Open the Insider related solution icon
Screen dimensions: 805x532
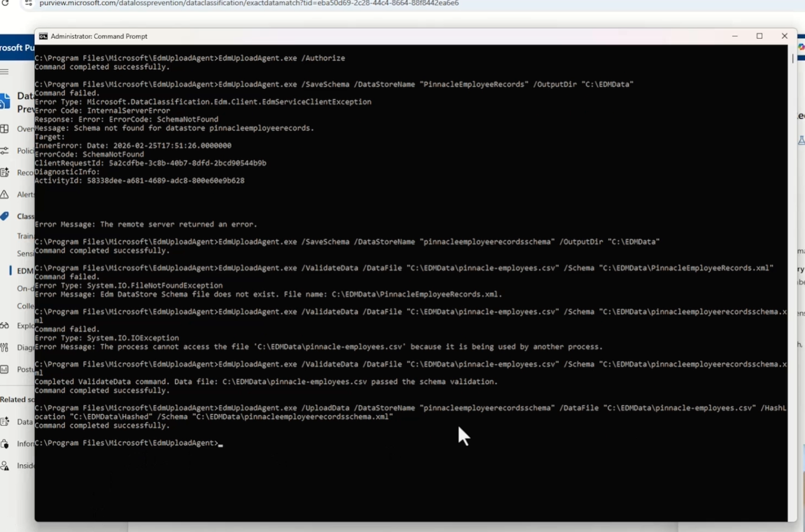click(x=5, y=465)
